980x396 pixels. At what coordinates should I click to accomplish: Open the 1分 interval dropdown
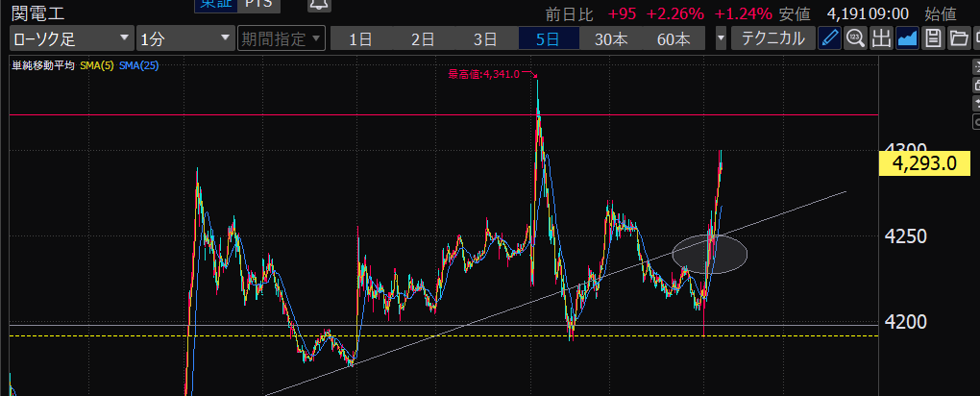[184, 39]
